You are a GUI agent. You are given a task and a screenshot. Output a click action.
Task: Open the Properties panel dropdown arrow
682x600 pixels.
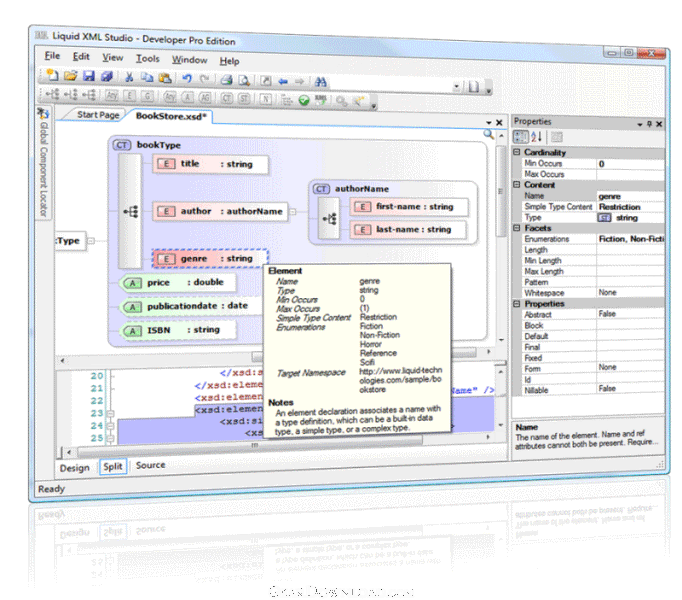click(640, 124)
